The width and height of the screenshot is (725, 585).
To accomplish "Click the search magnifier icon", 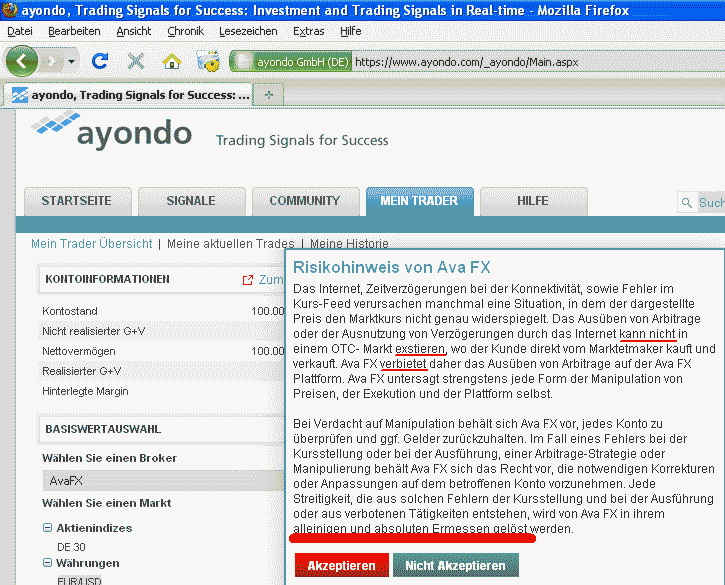I will pos(687,202).
